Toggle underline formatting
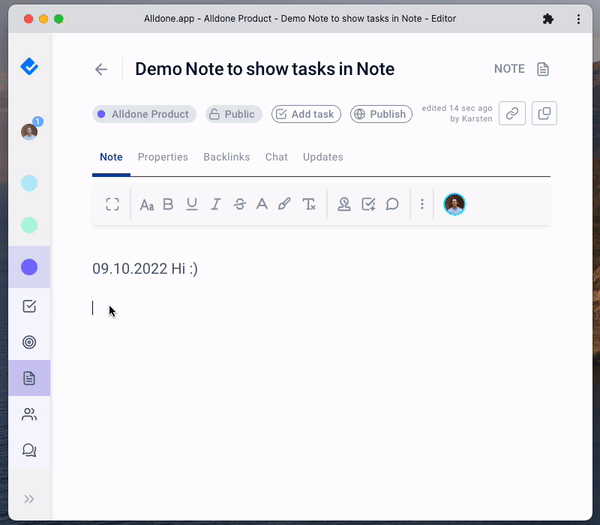 [x=192, y=204]
